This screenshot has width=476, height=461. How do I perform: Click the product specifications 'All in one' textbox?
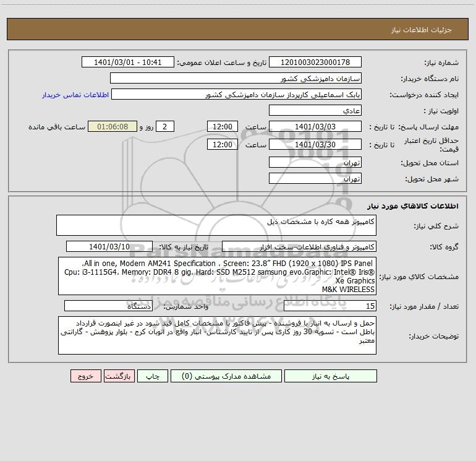(x=217, y=276)
